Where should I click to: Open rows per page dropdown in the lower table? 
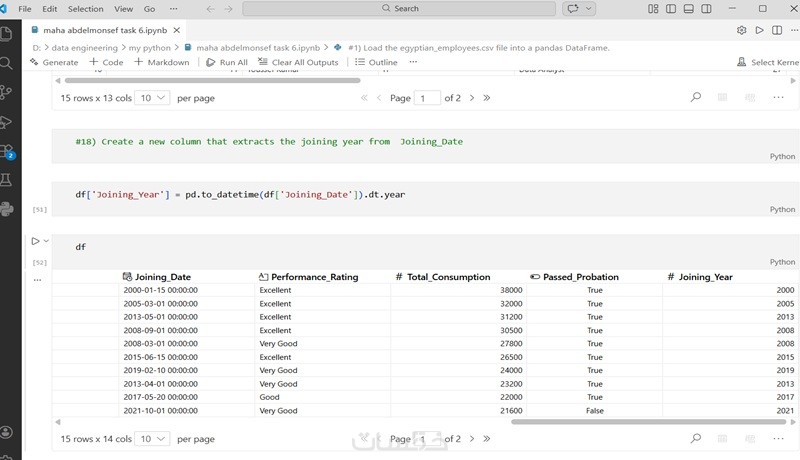pyautogui.click(x=152, y=439)
